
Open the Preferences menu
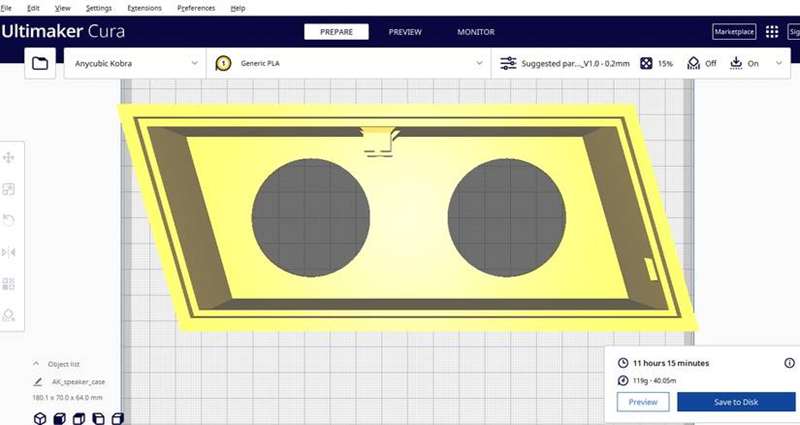click(196, 8)
